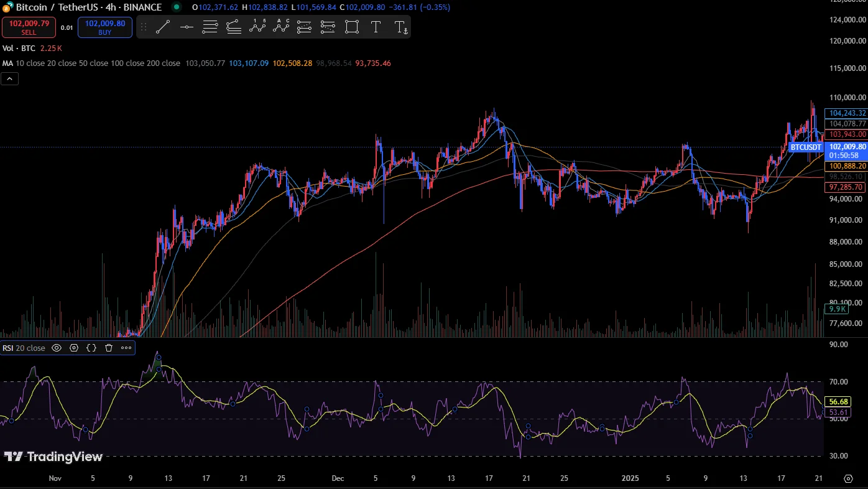Toggle the green market status indicator
This screenshot has height=489, width=868.
click(x=177, y=7)
